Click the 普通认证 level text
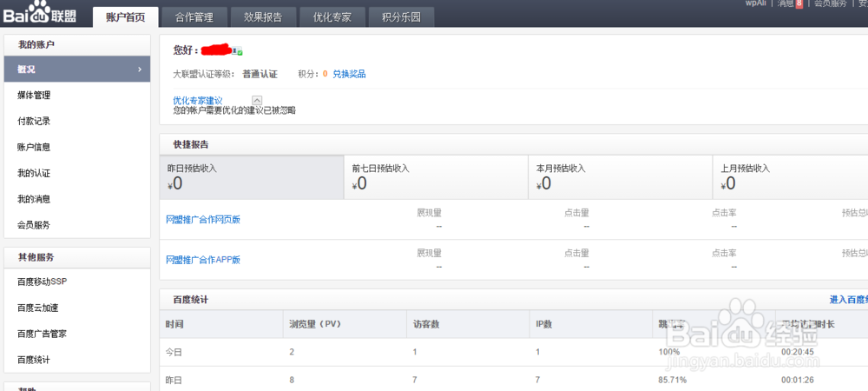 260,74
